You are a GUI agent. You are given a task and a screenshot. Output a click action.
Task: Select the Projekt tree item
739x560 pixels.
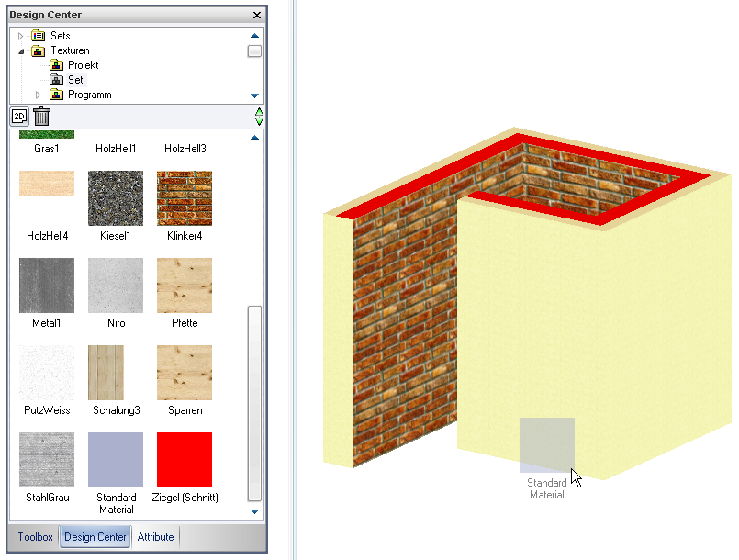[84, 65]
